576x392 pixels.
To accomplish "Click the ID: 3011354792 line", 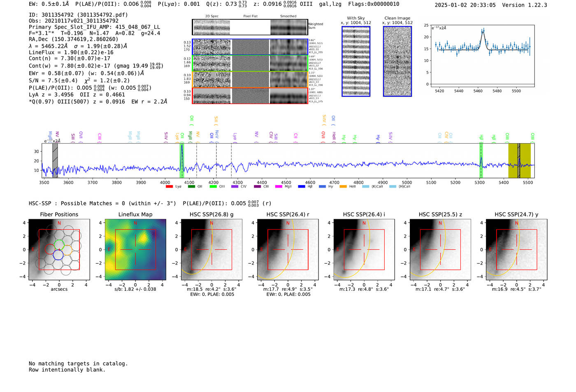I will point(78,15).
